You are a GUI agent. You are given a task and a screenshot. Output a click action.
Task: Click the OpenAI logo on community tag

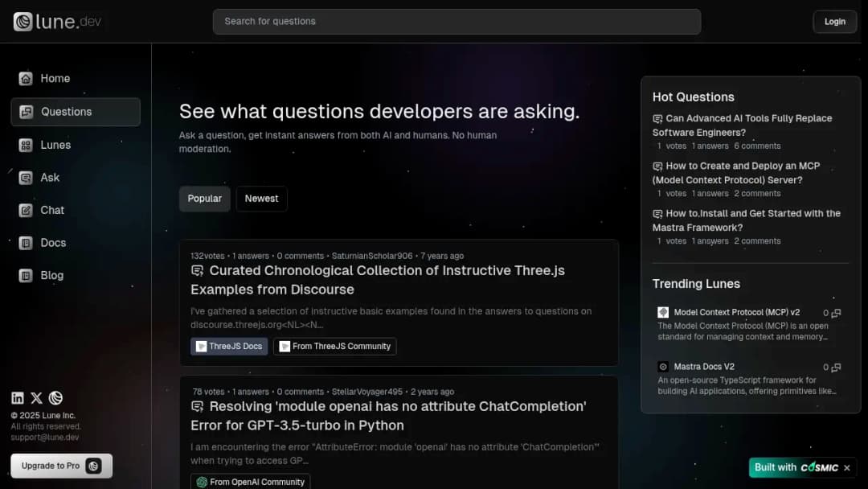click(x=202, y=483)
